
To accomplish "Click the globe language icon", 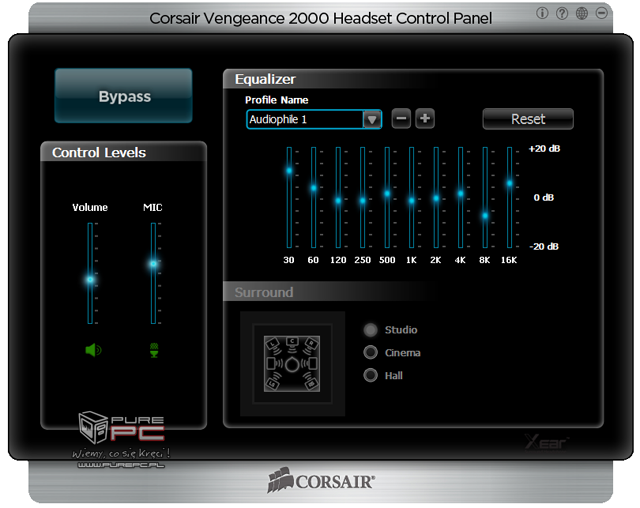I will point(582,13).
